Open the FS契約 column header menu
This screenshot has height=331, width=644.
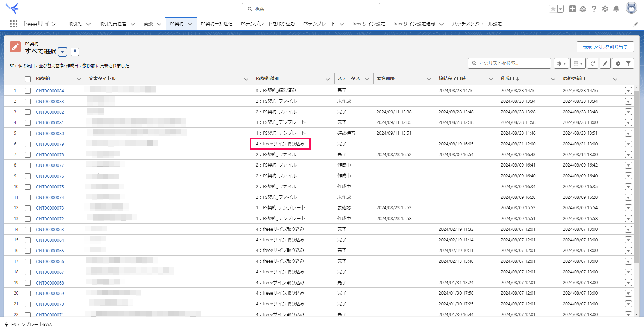[x=79, y=79]
